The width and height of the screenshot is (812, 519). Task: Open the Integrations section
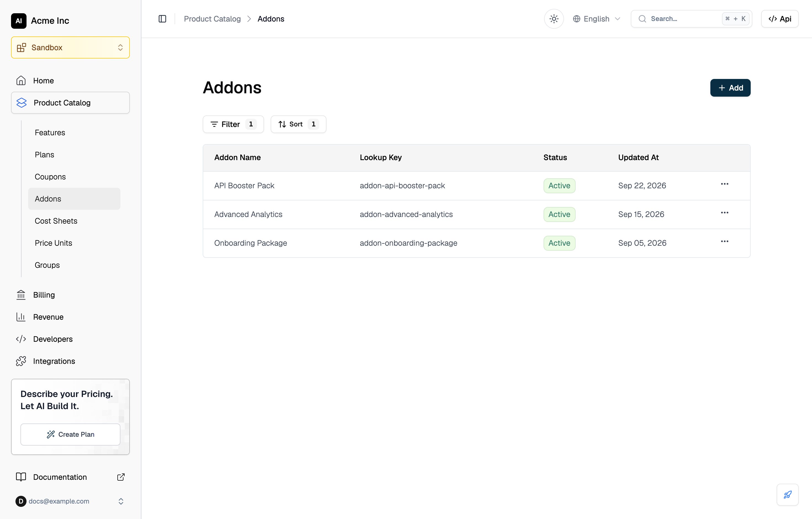(x=70, y=361)
